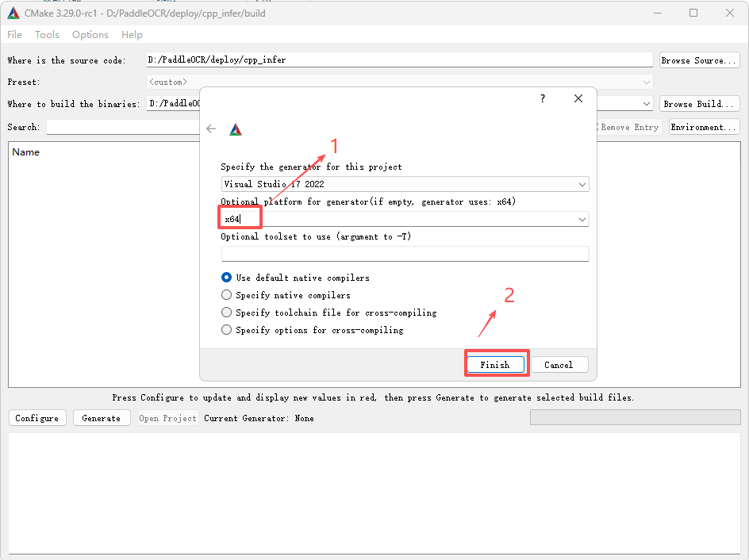Image resolution: width=749 pixels, height=560 pixels.
Task: Click Cancel in the generator dialog
Action: (559, 365)
